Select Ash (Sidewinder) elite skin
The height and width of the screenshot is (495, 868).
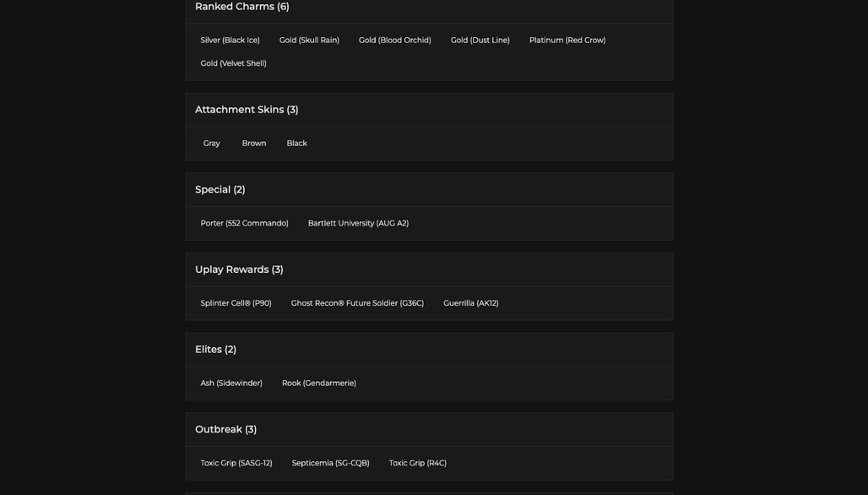[231, 383]
